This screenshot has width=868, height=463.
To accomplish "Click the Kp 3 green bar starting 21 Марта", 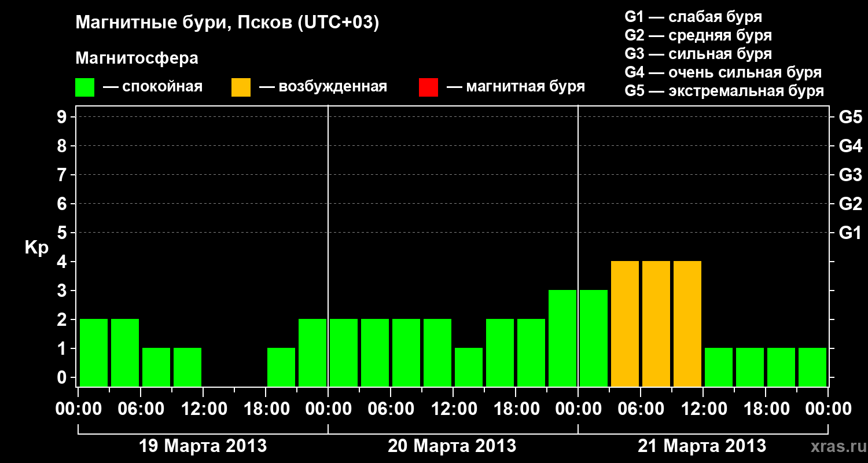I will [x=594, y=338].
